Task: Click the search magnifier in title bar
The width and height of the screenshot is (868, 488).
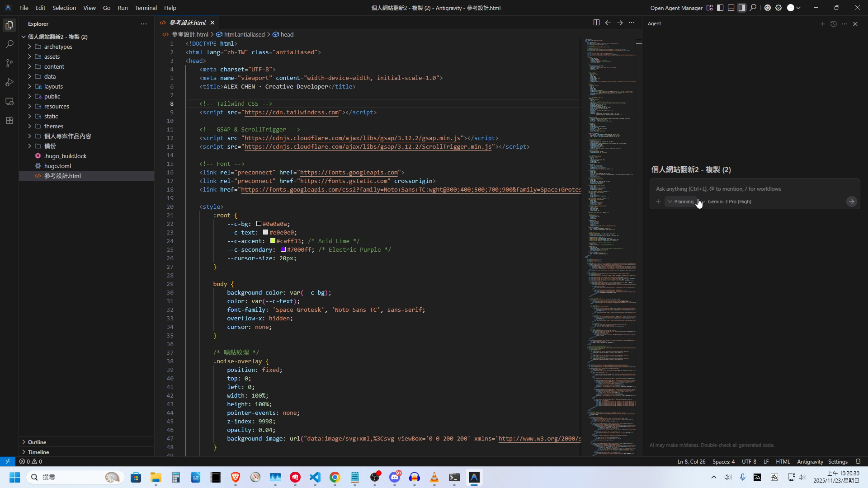Action: [x=753, y=8]
